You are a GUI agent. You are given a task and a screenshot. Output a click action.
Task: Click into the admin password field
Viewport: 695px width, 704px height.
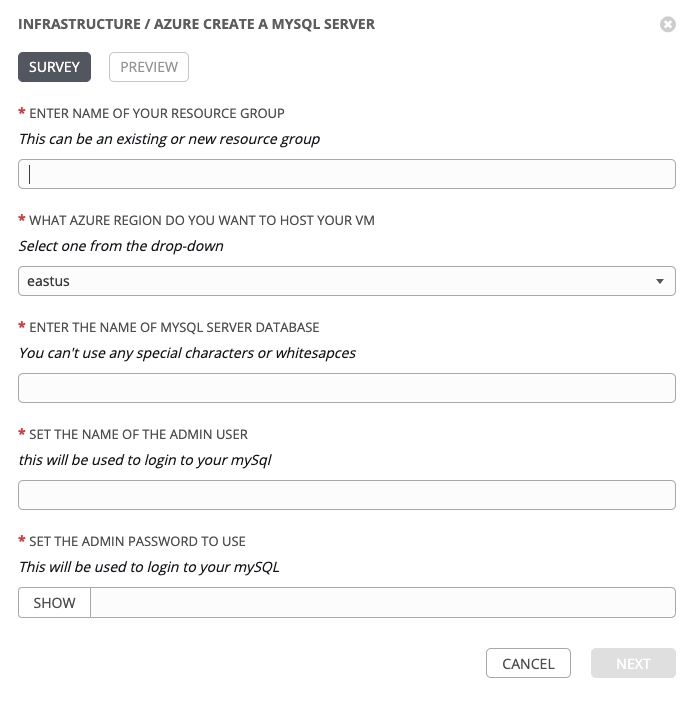click(382, 603)
